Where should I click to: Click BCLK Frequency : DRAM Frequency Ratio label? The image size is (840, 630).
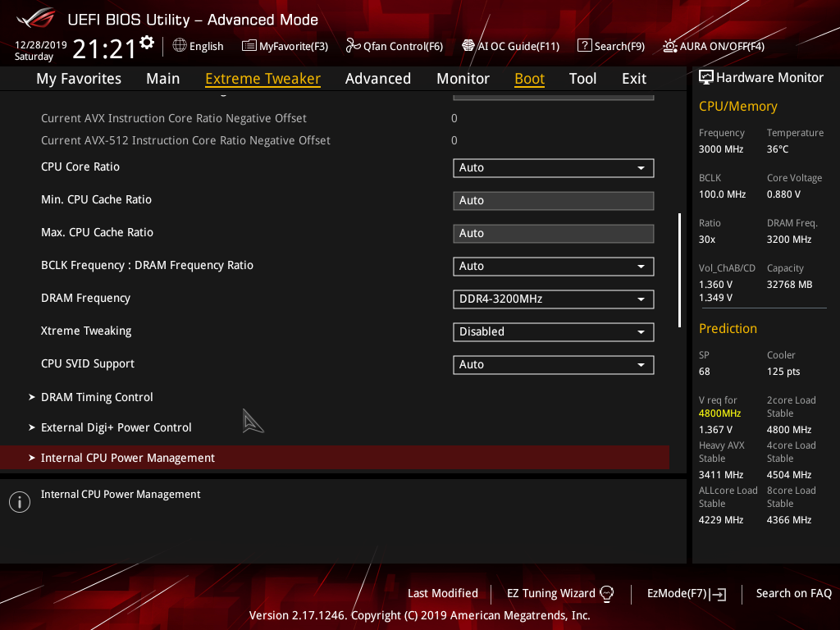148,265
